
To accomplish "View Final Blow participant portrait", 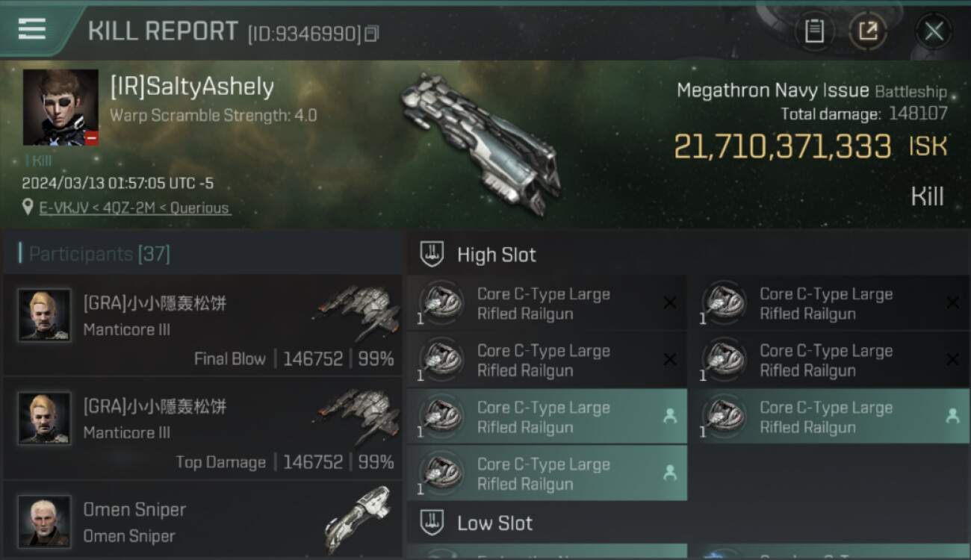I will 45,315.
